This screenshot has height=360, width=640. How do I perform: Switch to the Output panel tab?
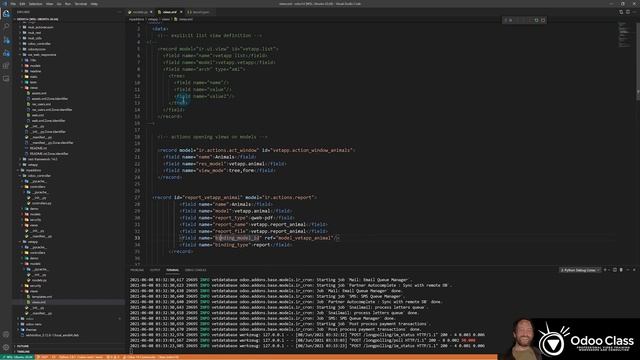click(155, 270)
